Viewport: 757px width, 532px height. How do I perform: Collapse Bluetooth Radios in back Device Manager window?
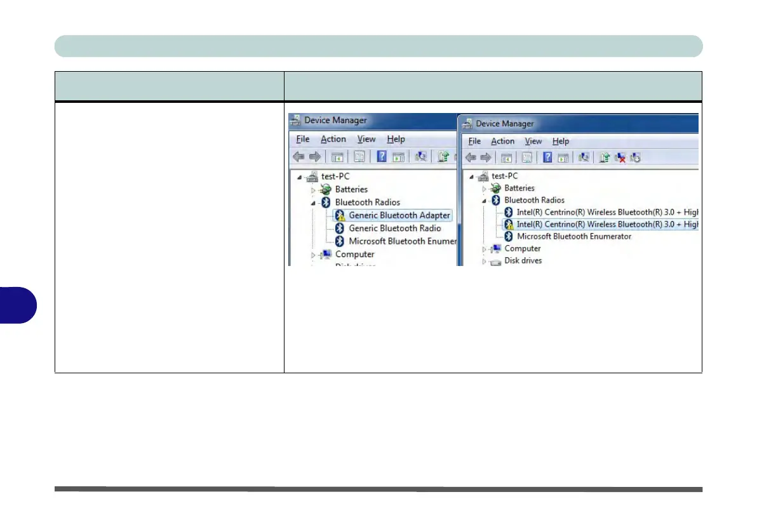pos(313,203)
